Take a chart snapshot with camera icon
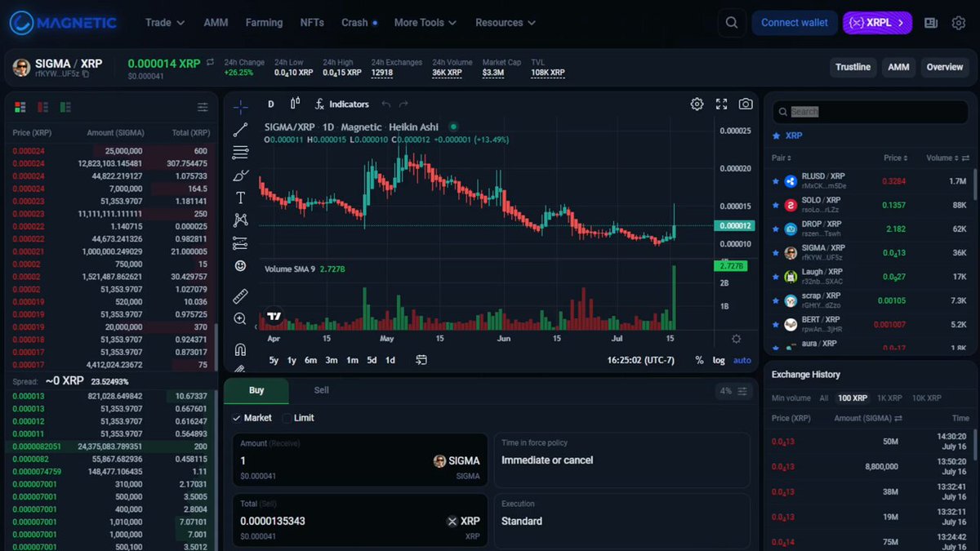 pos(746,104)
